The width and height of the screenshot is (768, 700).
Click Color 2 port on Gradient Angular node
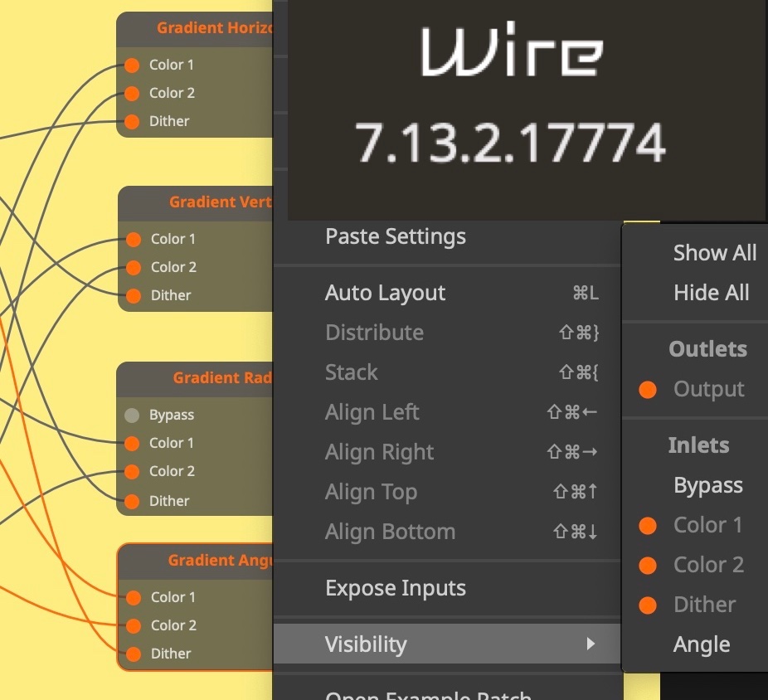(134, 625)
